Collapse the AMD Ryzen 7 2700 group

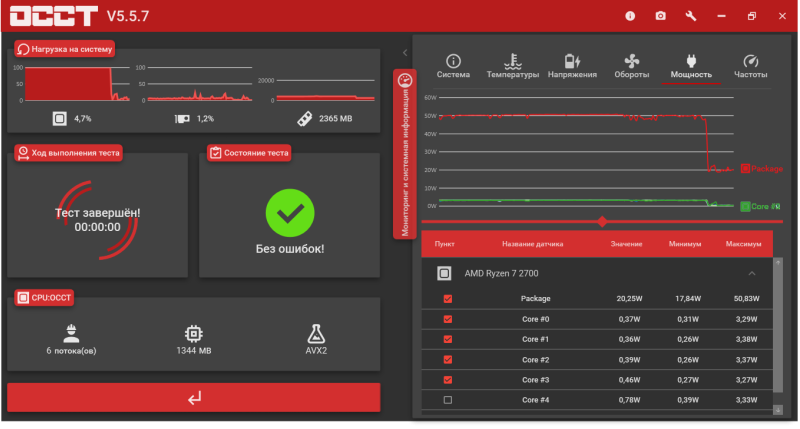(x=751, y=273)
